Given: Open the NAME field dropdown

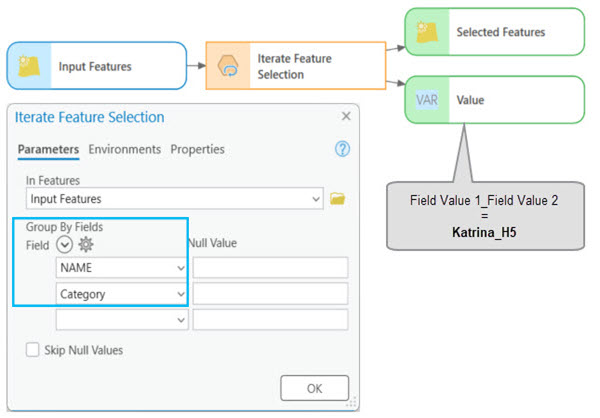Looking at the screenshot, I should [180, 268].
